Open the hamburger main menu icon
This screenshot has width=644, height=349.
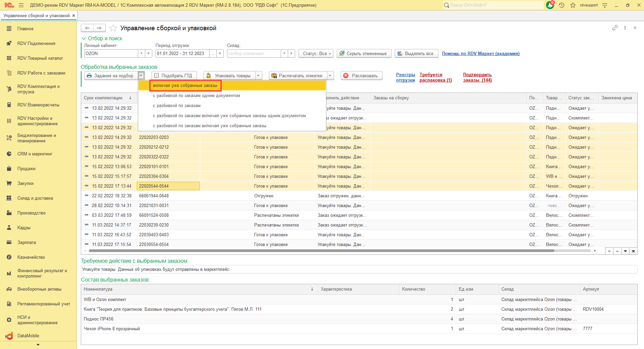coord(21,5)
